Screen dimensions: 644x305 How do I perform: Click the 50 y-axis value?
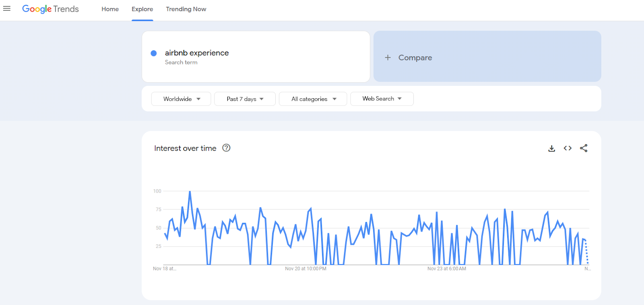pos(159,228)
